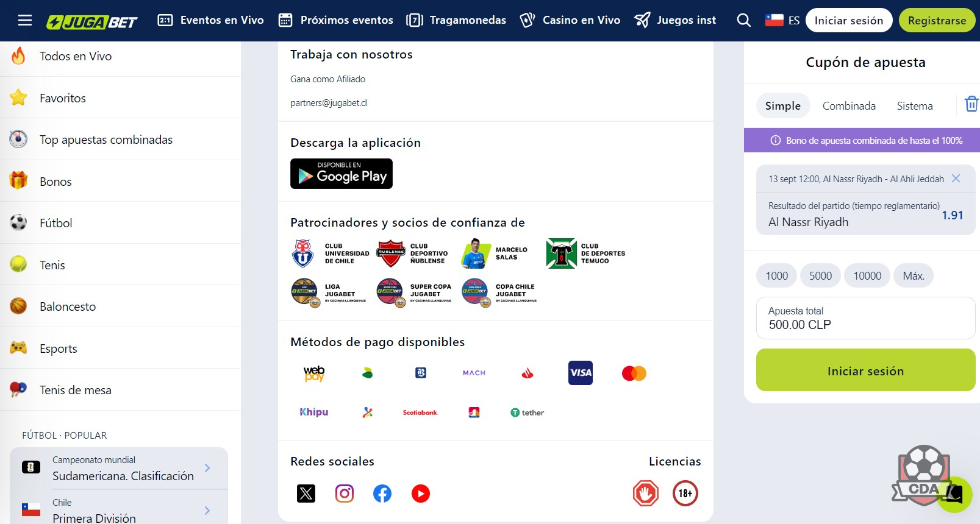Click the Marcelo Salas sponsor image

pos(495,253)
